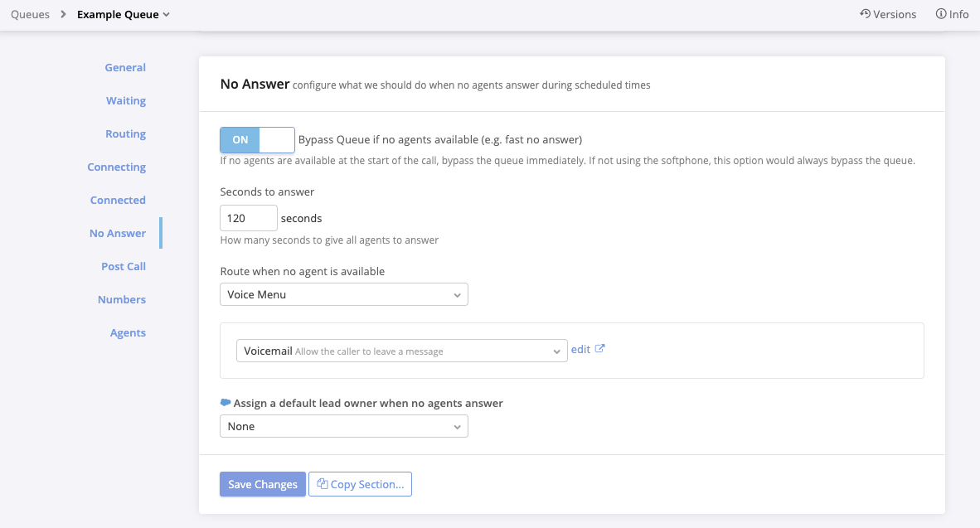Viewport: 980px width, 528px height.
Task: Navigate to the Agents section
Action: pyautogui.click(x=128, y=333)
